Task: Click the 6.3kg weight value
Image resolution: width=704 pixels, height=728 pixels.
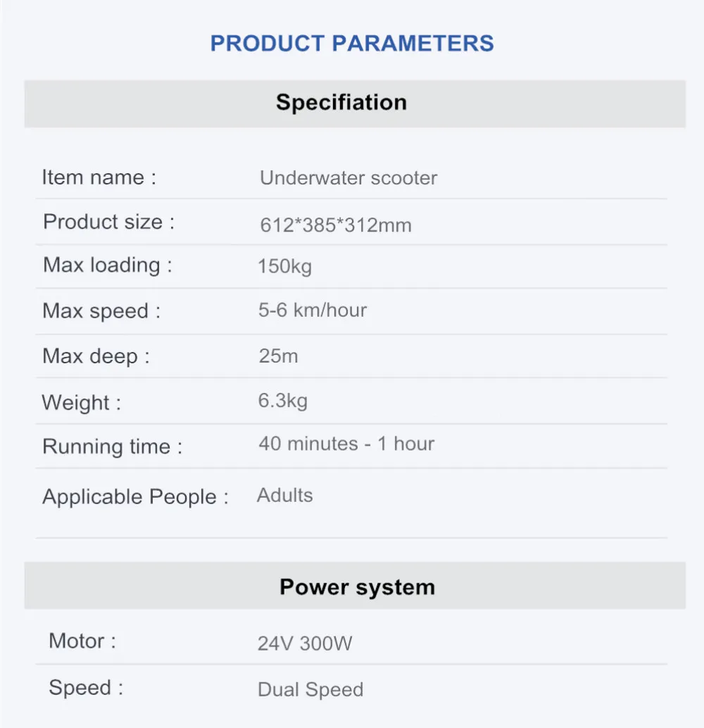Action: [x=283, y=401]
